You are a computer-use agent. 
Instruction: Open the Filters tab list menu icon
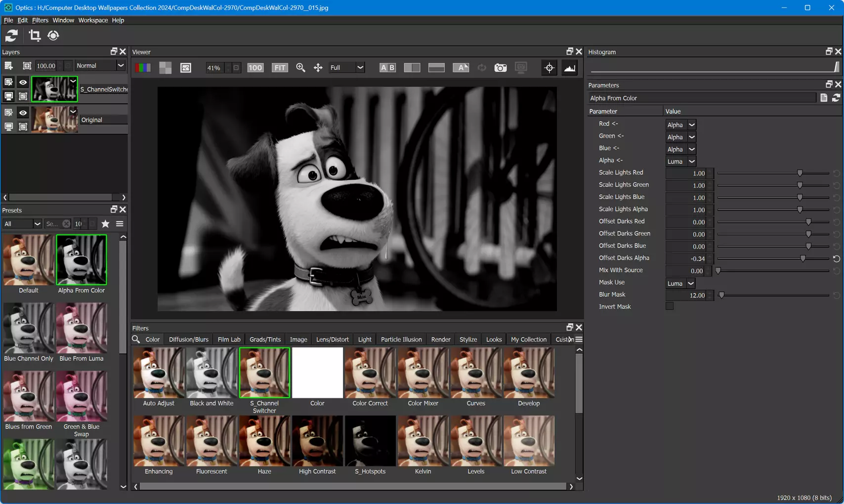coord(579,339)
